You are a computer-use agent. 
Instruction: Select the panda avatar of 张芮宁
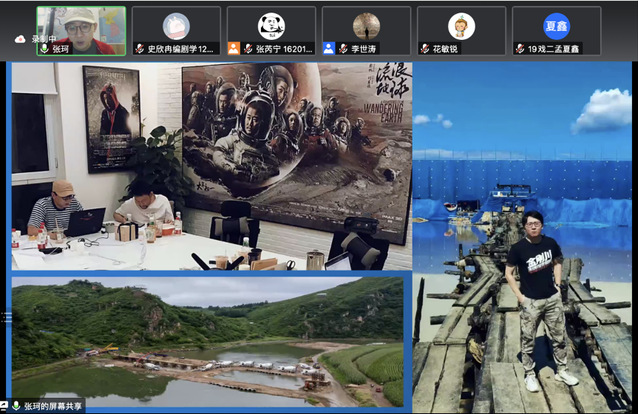271,25
